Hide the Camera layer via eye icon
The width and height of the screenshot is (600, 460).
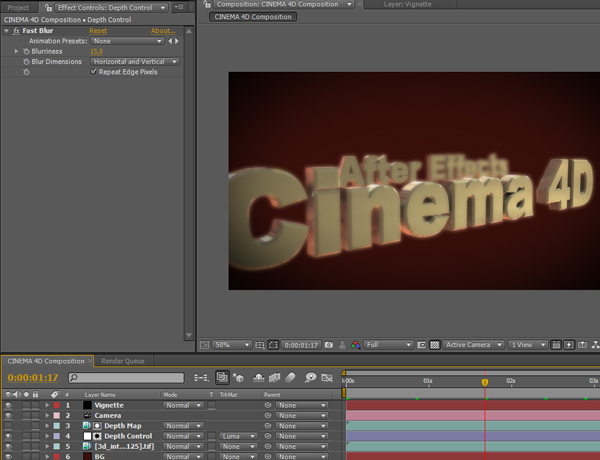coord(8,416)
